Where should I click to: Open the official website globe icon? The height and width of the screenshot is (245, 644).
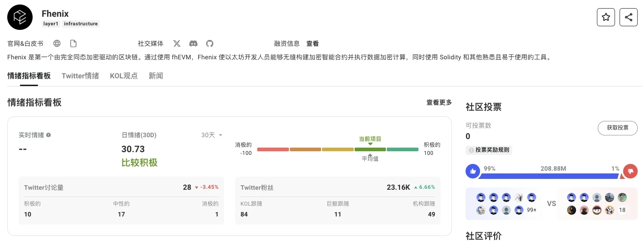(57, 43)
